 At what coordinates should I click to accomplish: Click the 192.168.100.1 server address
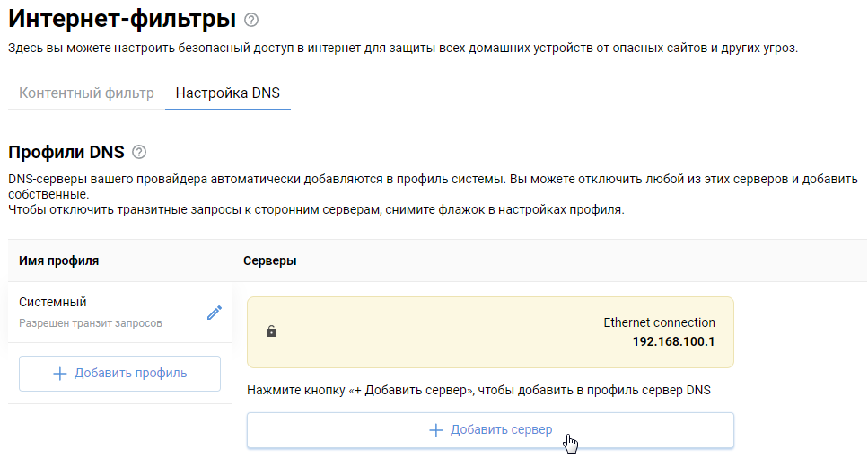pyautogui.click(x=673, y=341)
